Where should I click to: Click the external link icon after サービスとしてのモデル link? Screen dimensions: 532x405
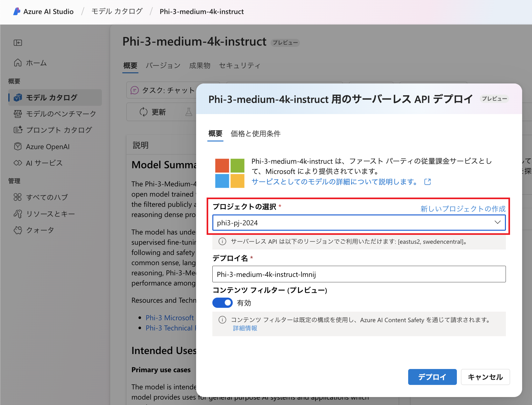[x=428, y=182]
